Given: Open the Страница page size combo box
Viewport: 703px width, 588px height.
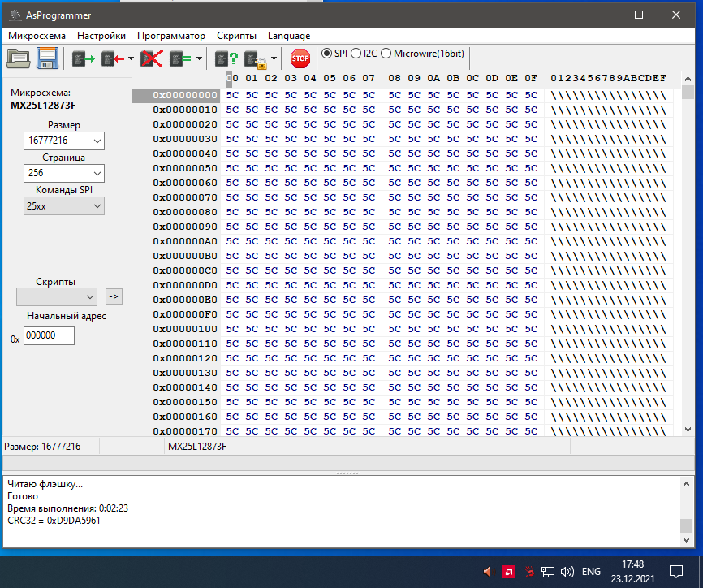Looking at the screenshot, I should 64,173.
